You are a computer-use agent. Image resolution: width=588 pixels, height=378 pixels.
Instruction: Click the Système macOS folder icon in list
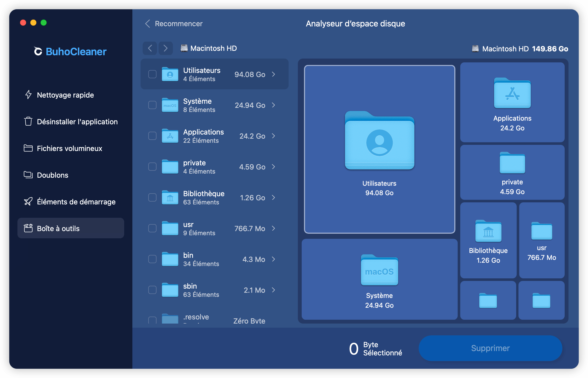click(170, 105)
